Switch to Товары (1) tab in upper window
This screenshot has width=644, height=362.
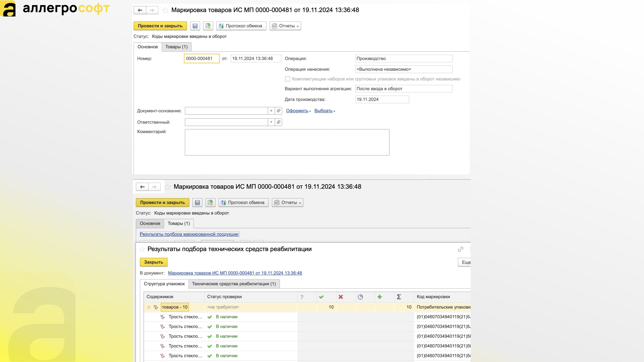pos(176,47)
